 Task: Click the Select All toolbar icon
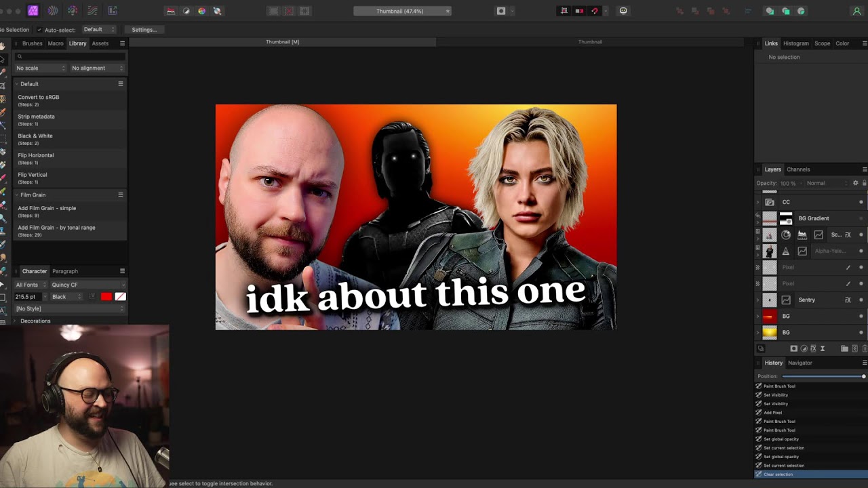[x=273, y=11]
